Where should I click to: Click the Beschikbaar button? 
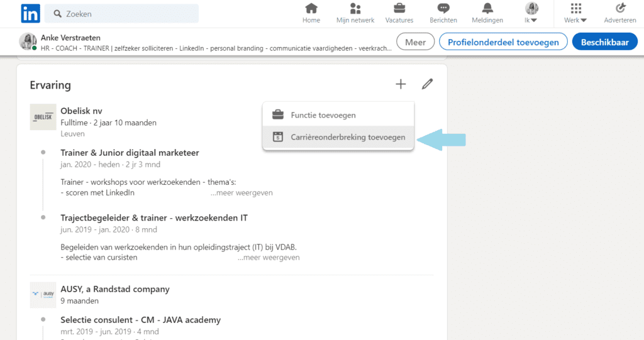(x=604, y=42)
